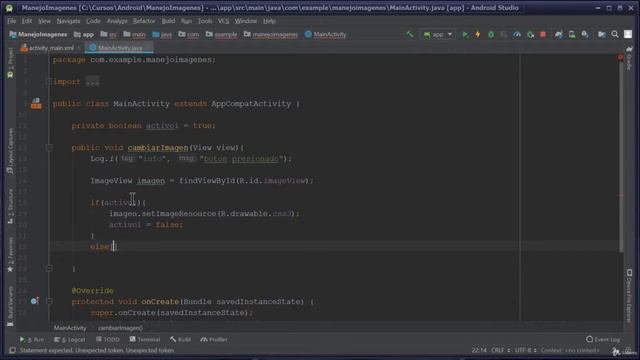Open the Profile app gauge icon

pos(517,35)
